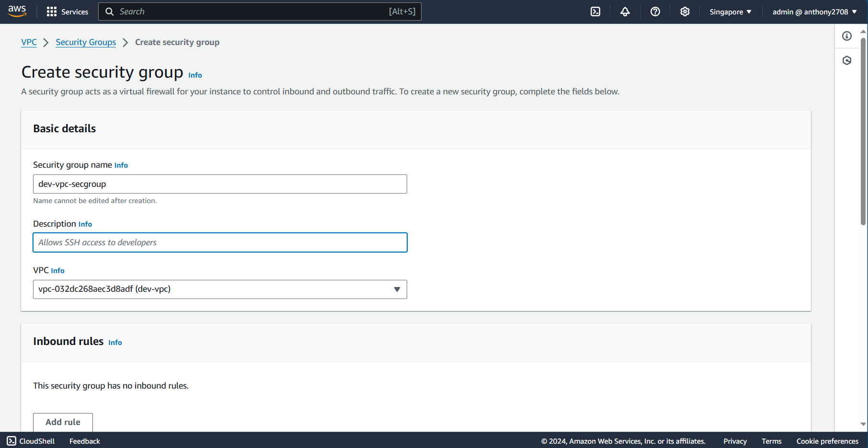868x448 pixels.
Task: Focus the top Search bar
Action: [x=260, y=11]
